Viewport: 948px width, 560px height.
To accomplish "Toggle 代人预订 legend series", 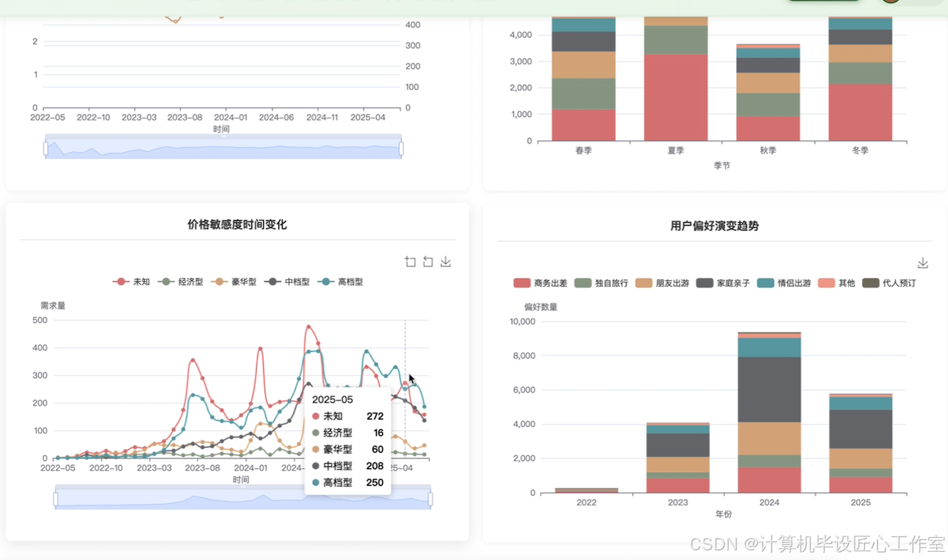I will pos(889,283).
